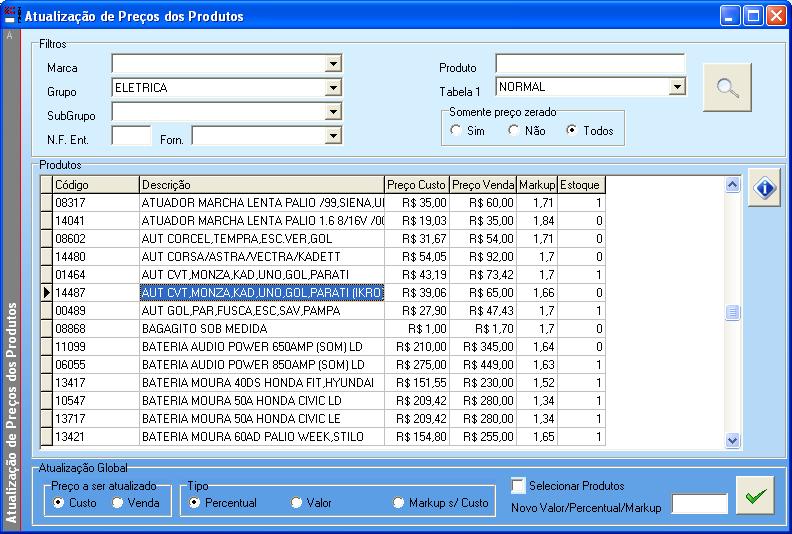Viewport: 792px width, 534px height.
Task: Click the scroll down arrow of products grid
Action: click(732, 439)
